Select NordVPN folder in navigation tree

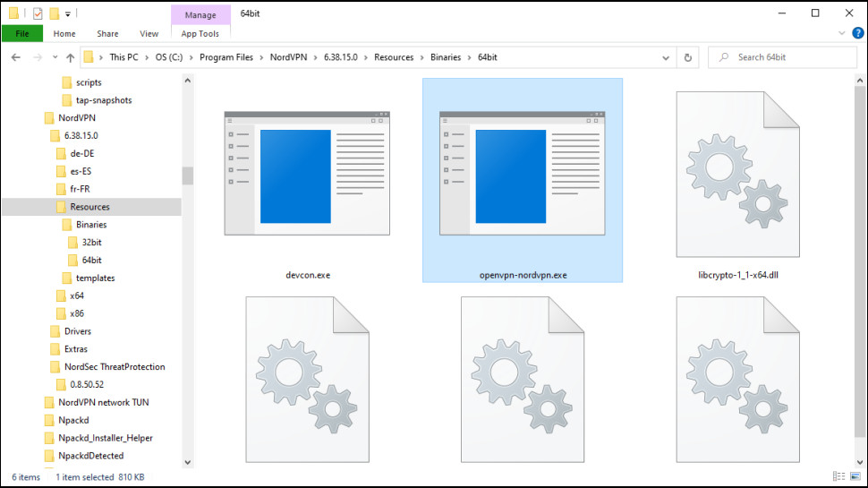[x=76, y=118]
